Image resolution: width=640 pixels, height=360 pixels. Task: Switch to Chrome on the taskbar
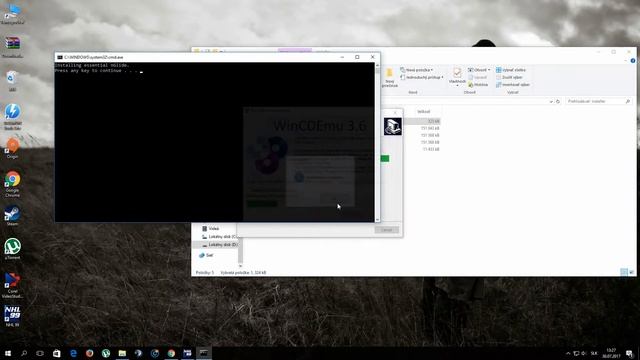tap(171, 353)
